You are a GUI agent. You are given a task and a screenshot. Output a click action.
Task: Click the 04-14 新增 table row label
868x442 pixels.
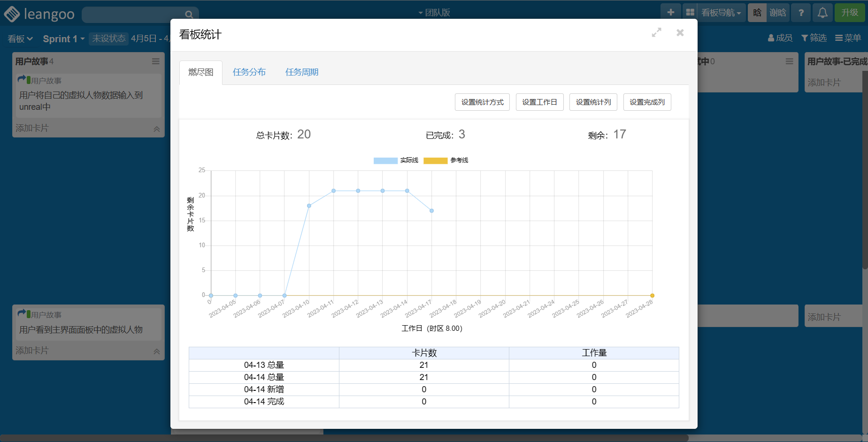[264, 389]
